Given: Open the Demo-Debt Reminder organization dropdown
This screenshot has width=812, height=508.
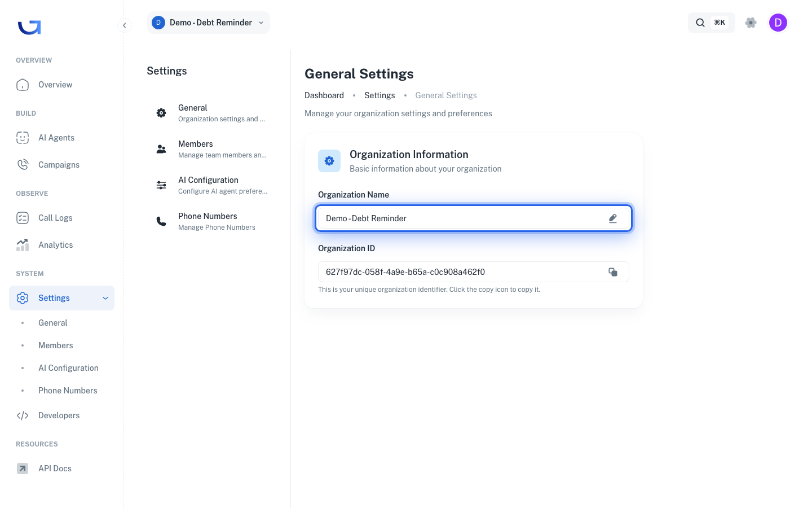Looking at the screenshot, I should [209, 23].
